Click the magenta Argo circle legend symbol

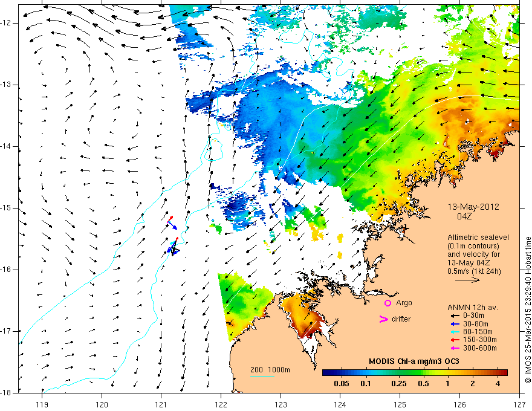click(x=388, y=303)
